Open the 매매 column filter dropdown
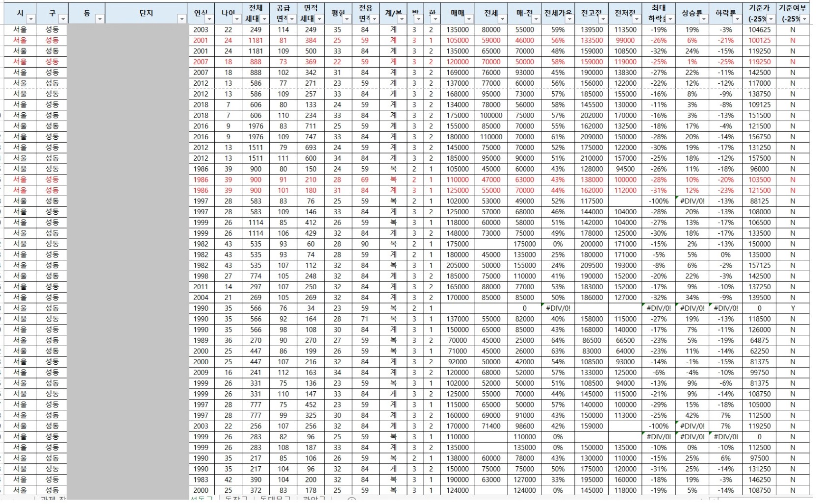 pyautogui.click(x=469, y=19)
